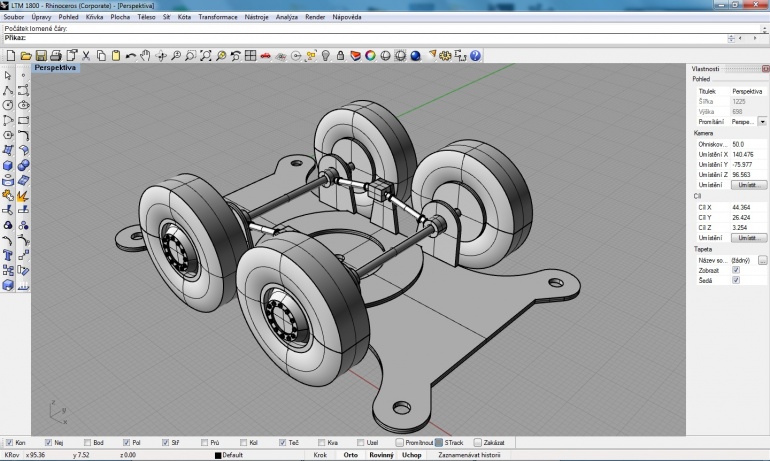The height and width of the screenshot is (461, 770).
Task: Enable the Kol osnap checkbox
Action: pyautogui.click(x=244, y=442)
